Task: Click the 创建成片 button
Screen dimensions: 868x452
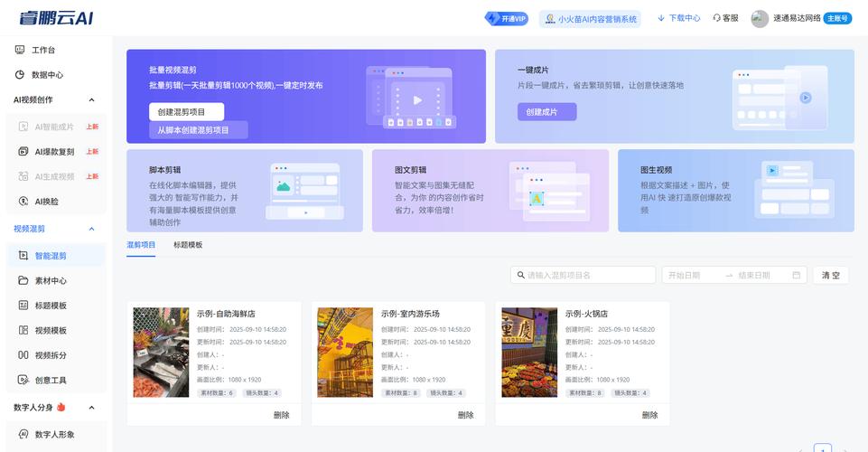Action: click(547, 111)
